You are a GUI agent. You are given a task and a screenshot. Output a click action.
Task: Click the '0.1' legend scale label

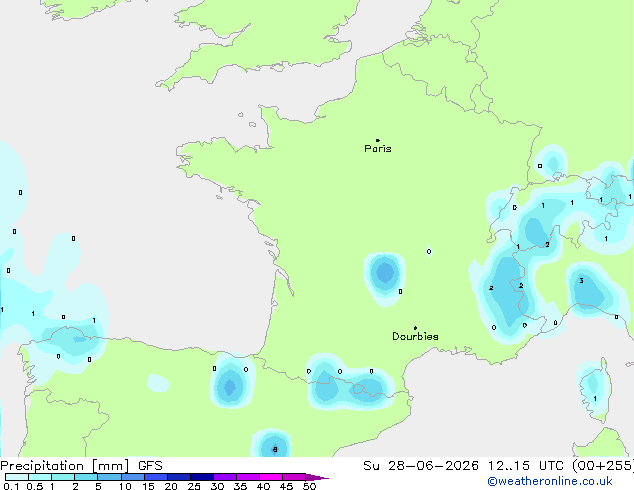click(x=11, y=486)
